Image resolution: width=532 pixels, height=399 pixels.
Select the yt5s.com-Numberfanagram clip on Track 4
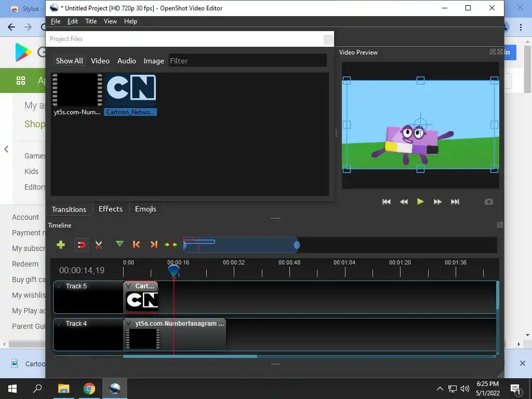(x=175, y=334)
